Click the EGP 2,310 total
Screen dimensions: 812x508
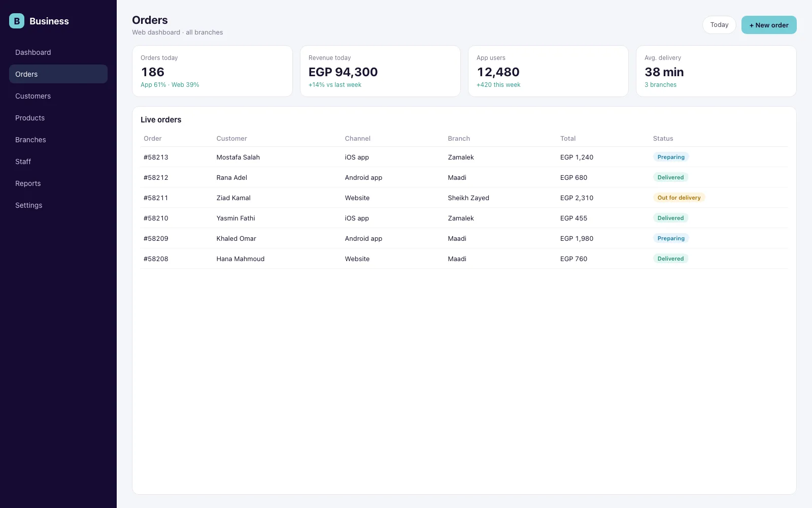pyautogui.click(x=577, y=198)
